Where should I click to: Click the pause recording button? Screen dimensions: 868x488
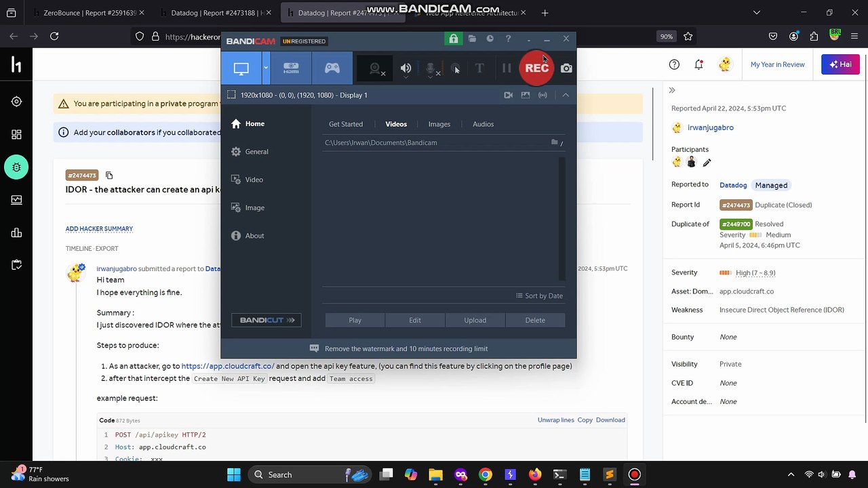[x=506, y=68]
